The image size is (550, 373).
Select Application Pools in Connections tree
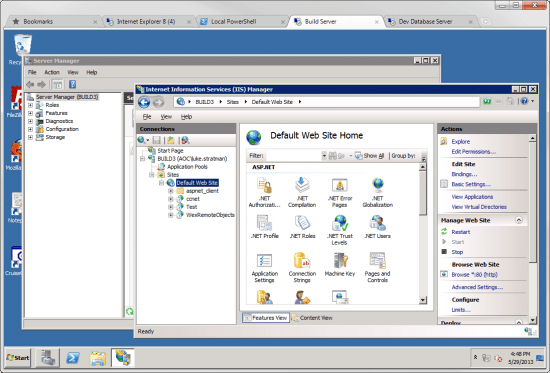pyautogui.click(x=187, y=167)
